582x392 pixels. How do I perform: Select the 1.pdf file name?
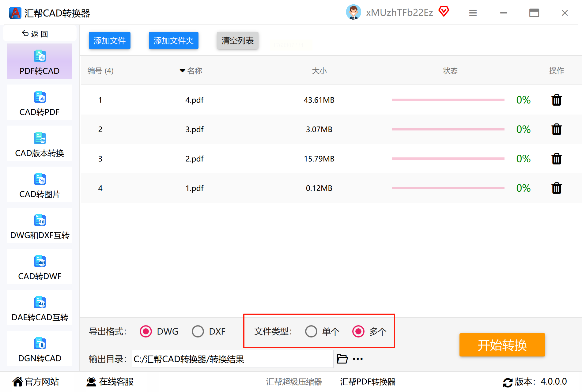pos(195,188)
